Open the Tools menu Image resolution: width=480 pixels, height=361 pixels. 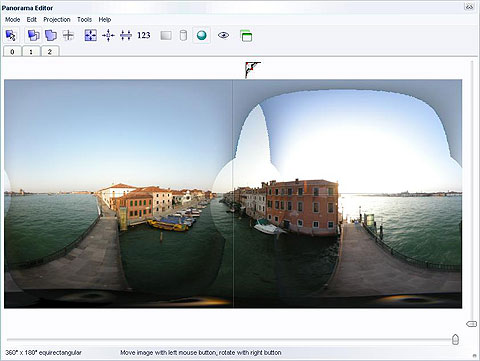click(84, 20)
